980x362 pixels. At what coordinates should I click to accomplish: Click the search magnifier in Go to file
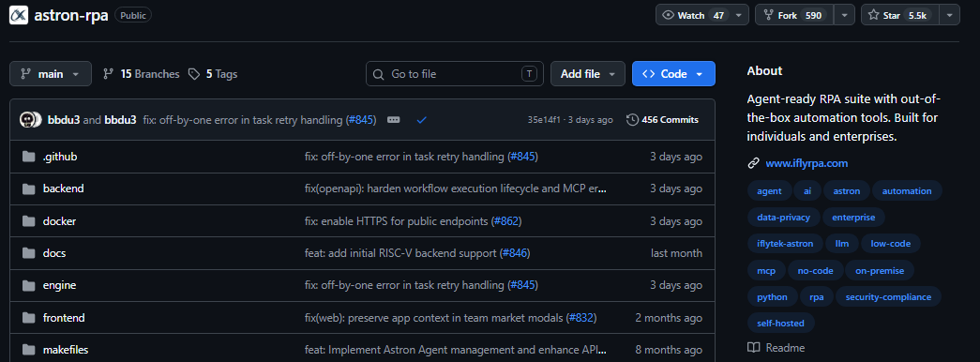(x=378, y=74)
